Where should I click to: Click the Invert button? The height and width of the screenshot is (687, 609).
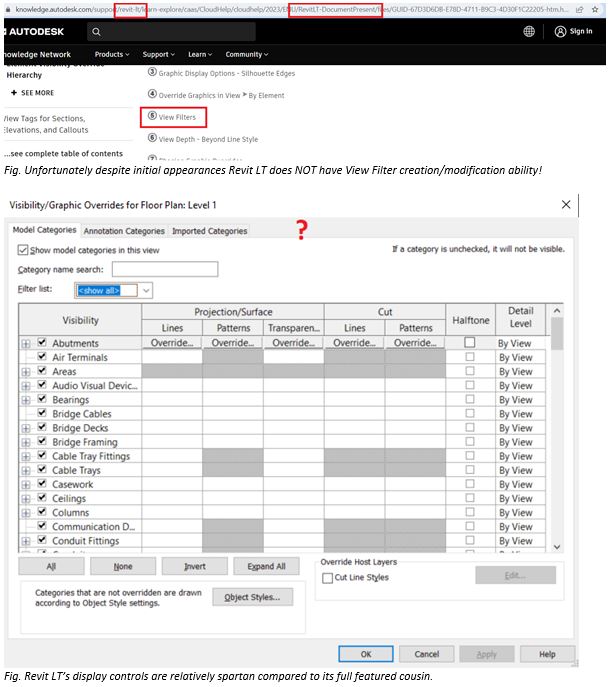(x=195, y=566)
